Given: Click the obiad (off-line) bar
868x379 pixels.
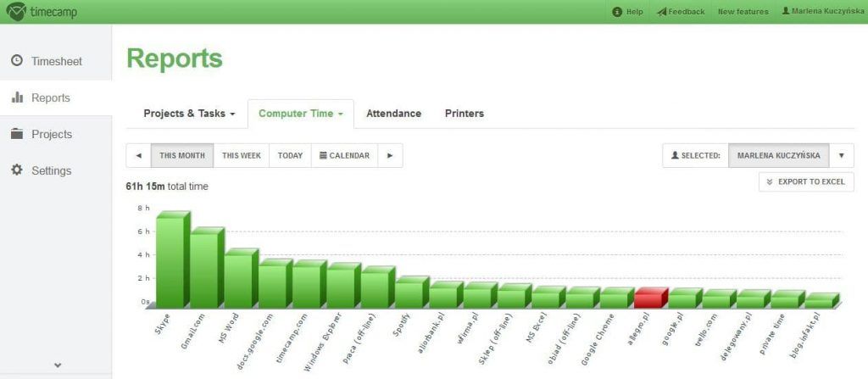Looking at the screenshot, I should tap(582, 298).
